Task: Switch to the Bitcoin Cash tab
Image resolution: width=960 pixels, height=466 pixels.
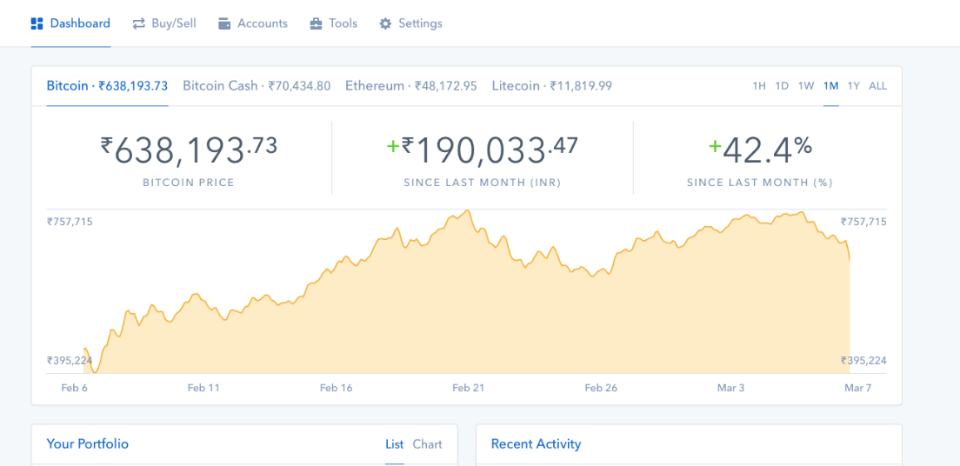Action: 256,86
